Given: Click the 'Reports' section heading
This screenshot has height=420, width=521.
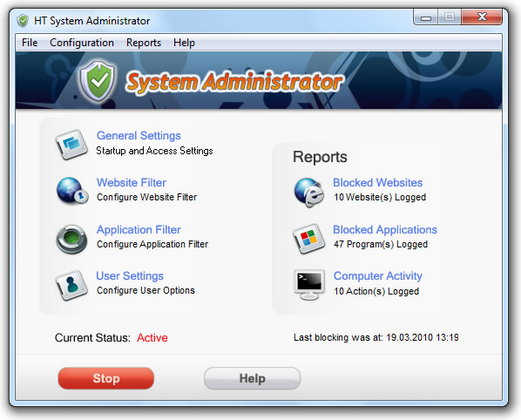Looking at the screenshot, I should [320, 157].
